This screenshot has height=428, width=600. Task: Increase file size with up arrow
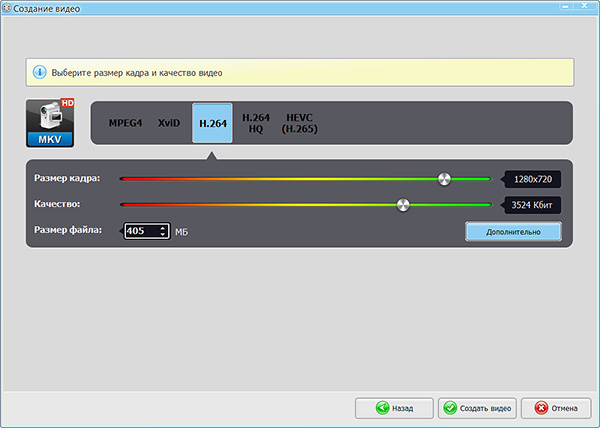pos(163,228)
